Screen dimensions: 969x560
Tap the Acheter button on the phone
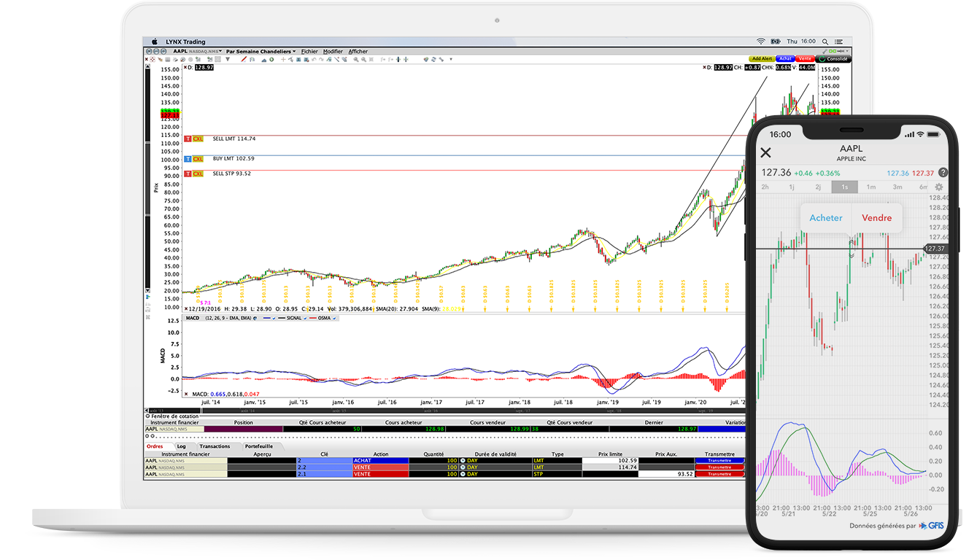pos(826,218)
